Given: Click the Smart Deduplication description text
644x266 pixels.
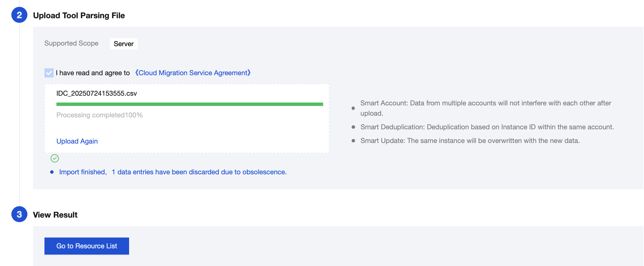Looking at the screenshot, I should (487, 127).
